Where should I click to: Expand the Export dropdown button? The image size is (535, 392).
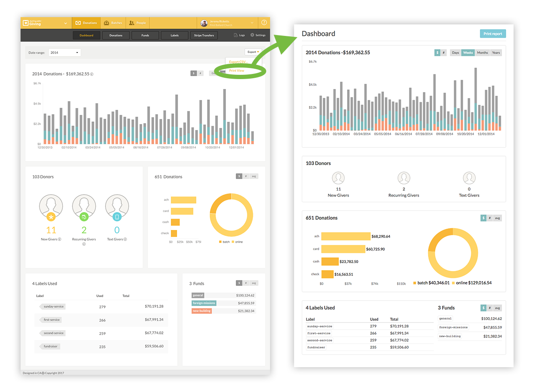coord(253,52)
